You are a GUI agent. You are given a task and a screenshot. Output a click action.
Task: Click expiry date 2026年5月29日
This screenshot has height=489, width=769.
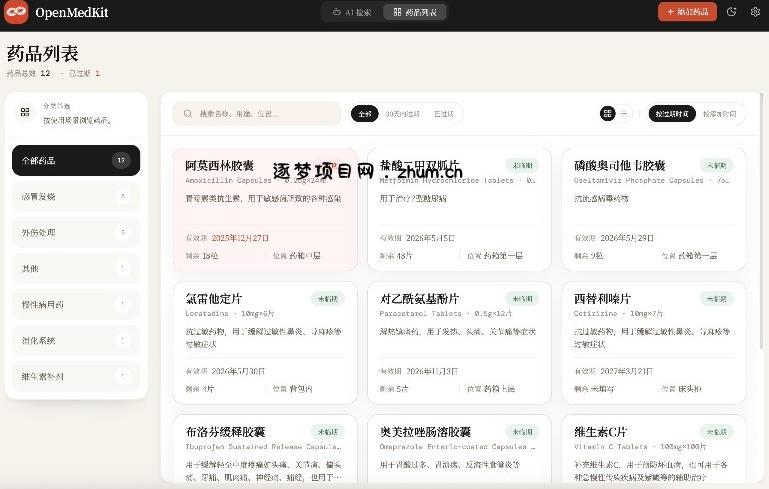627,238
